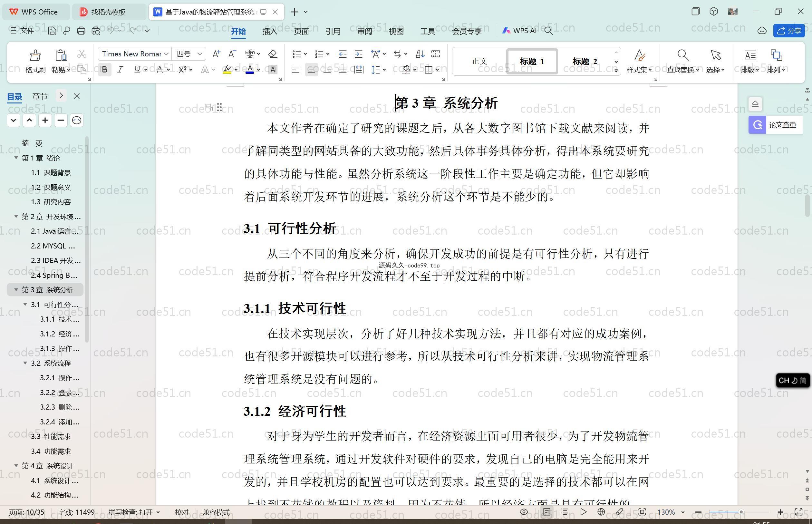The height and width of the screenshot is (524, 812).
Task: Open the spell check (拼写检查) dropdown
Action: coord(158,512)
